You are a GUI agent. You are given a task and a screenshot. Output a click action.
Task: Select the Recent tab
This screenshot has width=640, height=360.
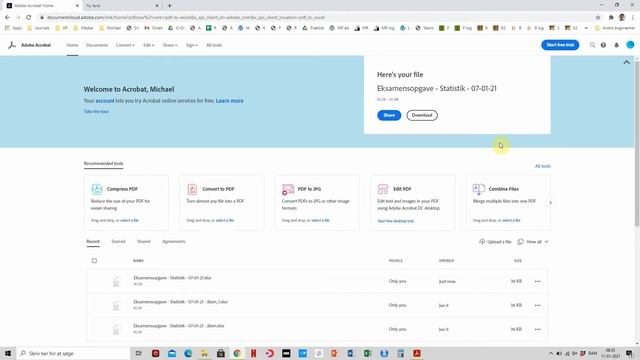coord(93,242)
